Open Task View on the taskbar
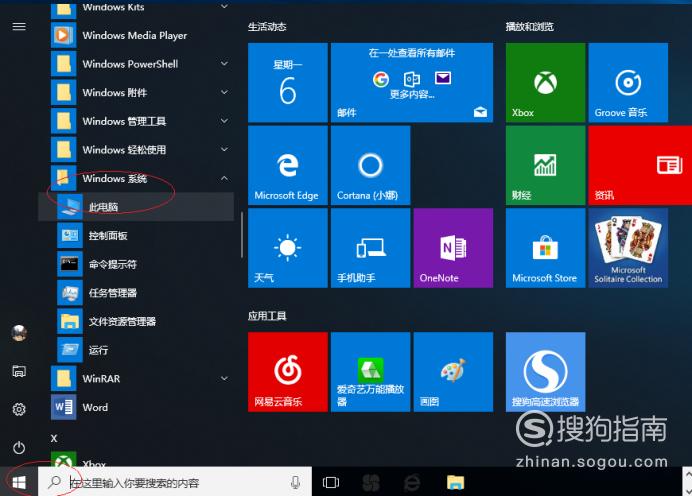Viewport: 692px width, 496px height. (331, 483)
